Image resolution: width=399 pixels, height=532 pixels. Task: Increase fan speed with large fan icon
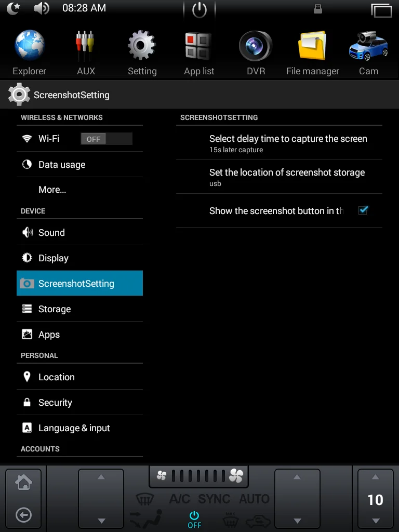[x=236, y=476]
